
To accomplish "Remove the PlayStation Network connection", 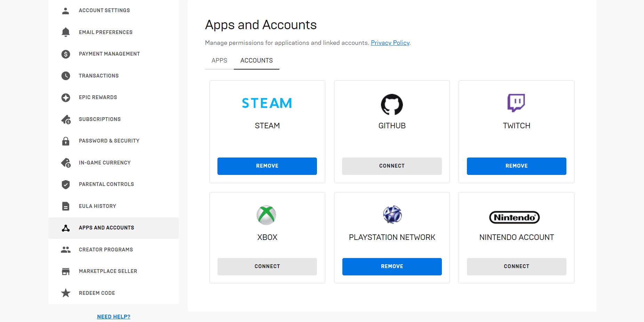I will [x=392, y=266].
